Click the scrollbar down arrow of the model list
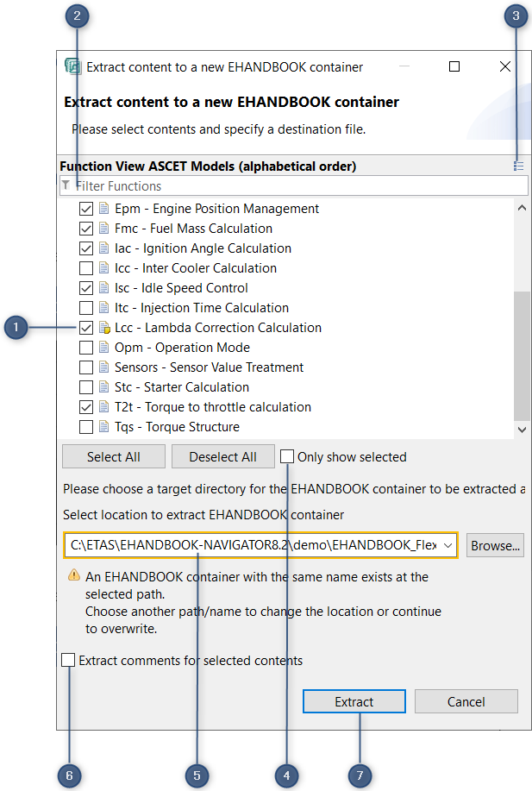Image resolution: width=532 pixels, height=791 pixels. (x=522, y=430)
